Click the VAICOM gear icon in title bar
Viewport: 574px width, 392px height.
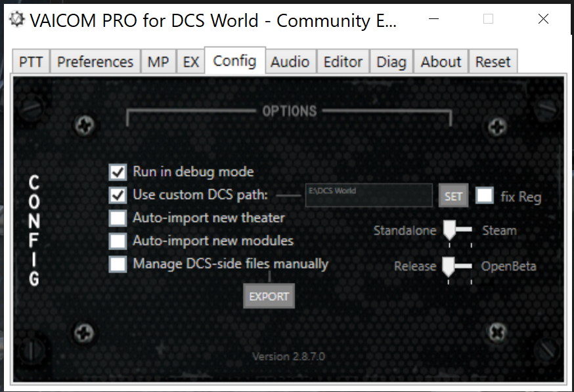(x=17, y=20)
